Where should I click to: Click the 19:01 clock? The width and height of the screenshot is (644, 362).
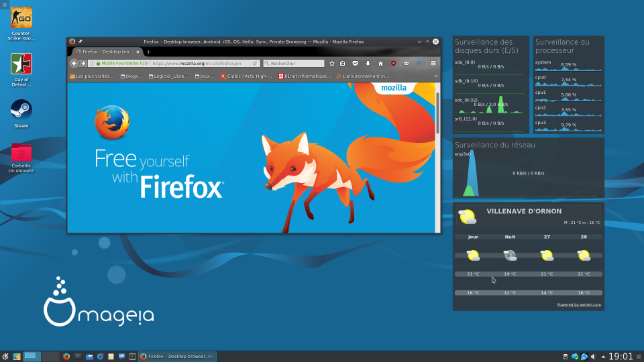621,356
